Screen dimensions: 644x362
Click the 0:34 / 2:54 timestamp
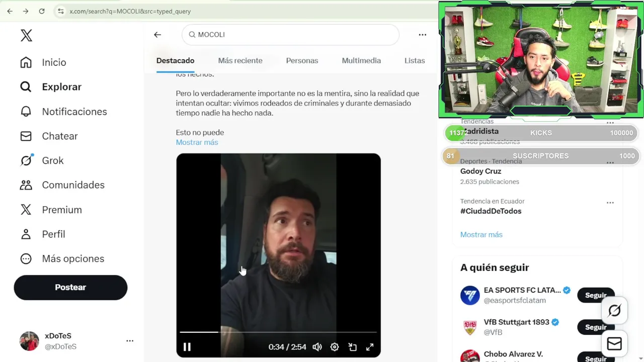(287, 347)
